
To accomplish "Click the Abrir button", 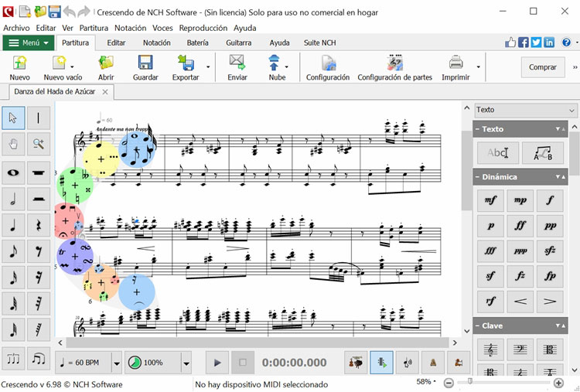I will 106,67.
